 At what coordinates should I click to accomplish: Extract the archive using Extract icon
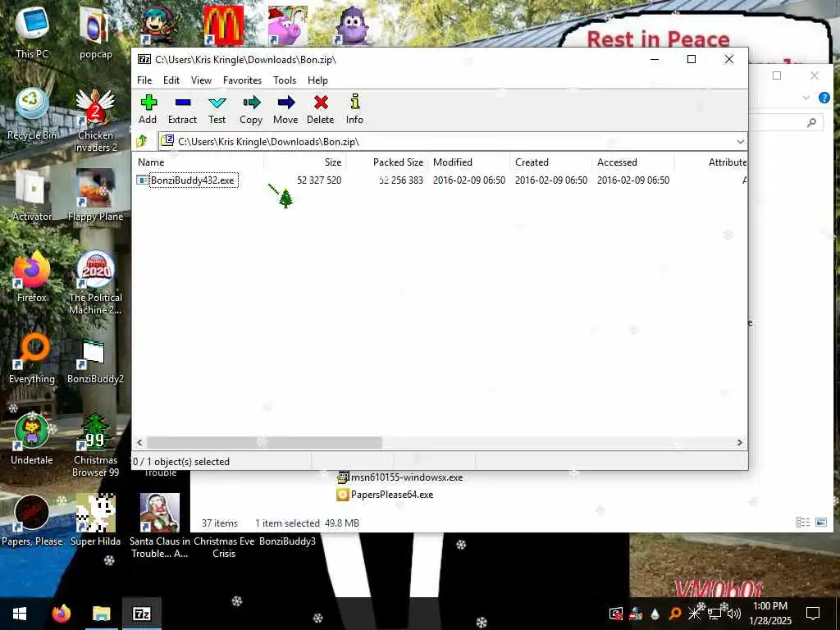pos(182,109)
